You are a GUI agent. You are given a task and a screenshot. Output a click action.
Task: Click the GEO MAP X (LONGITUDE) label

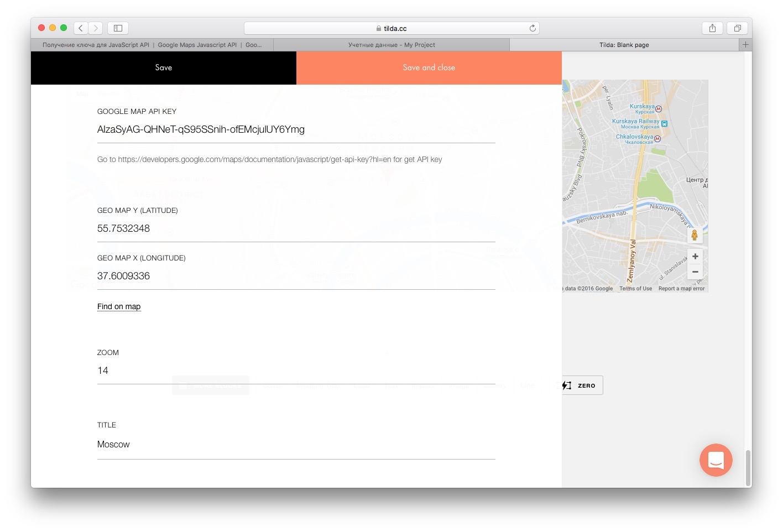[142, 258]
